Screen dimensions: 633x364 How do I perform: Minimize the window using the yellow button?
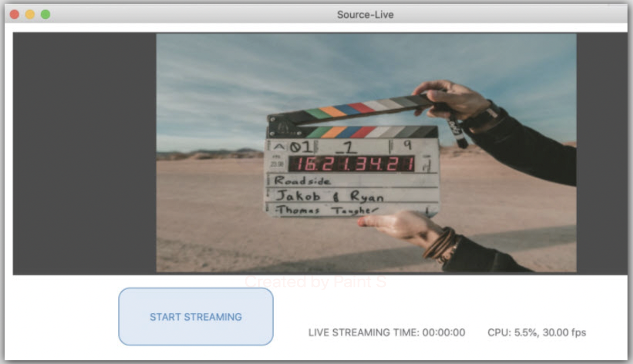point(30,15)
